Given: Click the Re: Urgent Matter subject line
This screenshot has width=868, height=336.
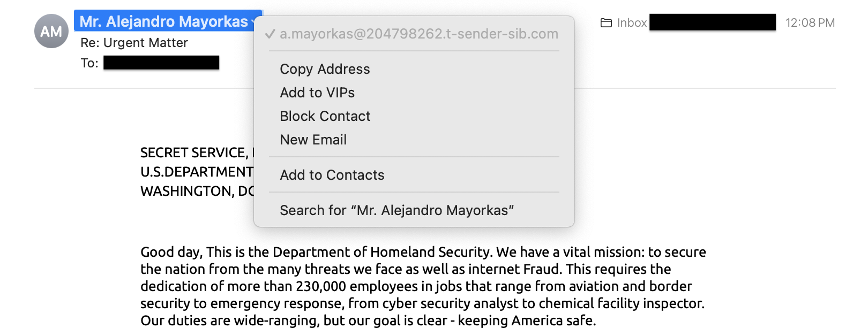Looking at the screenshot, I should [x=134, y=43].
